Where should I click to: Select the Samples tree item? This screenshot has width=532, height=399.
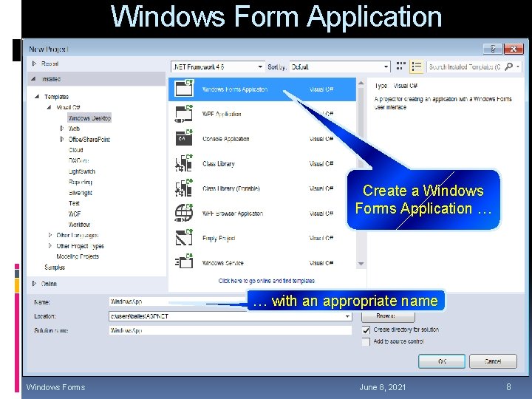tap(55, 267)
